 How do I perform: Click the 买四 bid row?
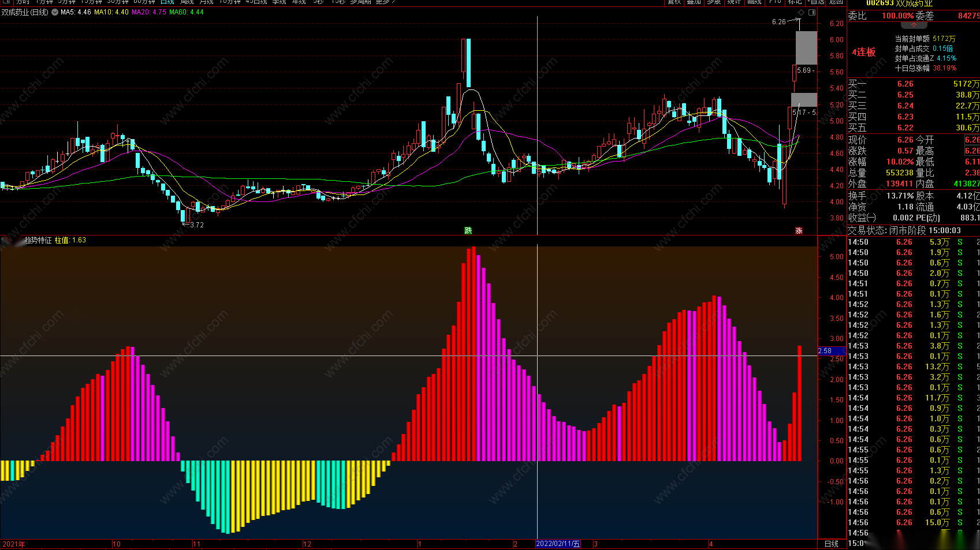click(x=914, y=117)
